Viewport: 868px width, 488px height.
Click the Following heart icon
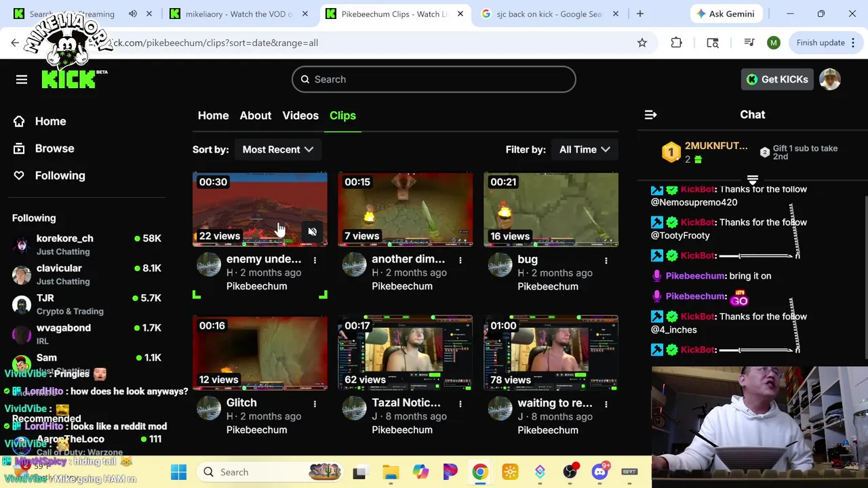pos(19,176)
